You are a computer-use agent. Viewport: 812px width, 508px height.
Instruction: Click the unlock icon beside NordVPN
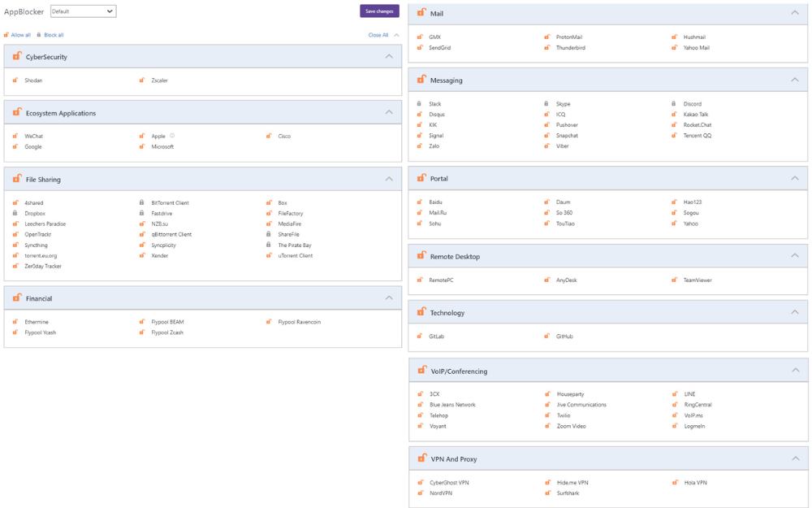(420, 493)
